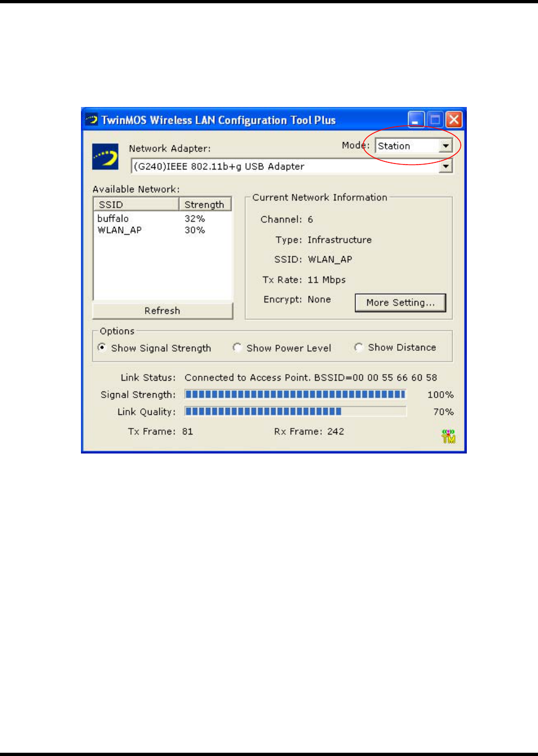Image resolution: width=538 pixels, height=756 pixels.
Task: Maximize the TwinMOS configuration window
Action: 435,119
